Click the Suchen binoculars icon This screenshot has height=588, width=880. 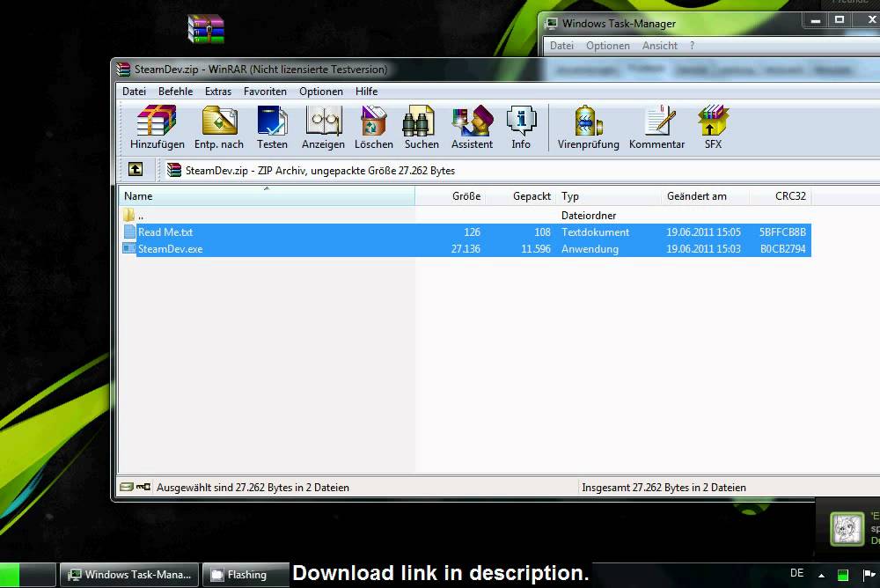coord(422,127)
